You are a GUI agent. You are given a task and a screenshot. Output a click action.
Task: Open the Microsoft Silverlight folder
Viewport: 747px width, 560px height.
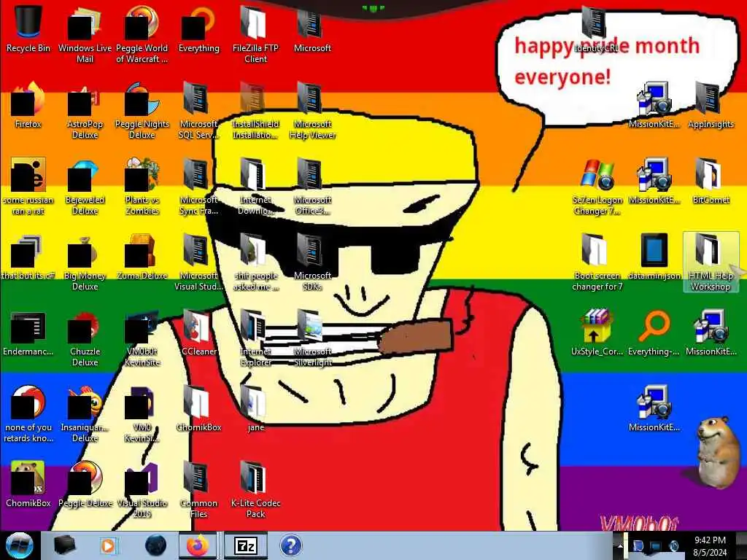tap(312, 338)
